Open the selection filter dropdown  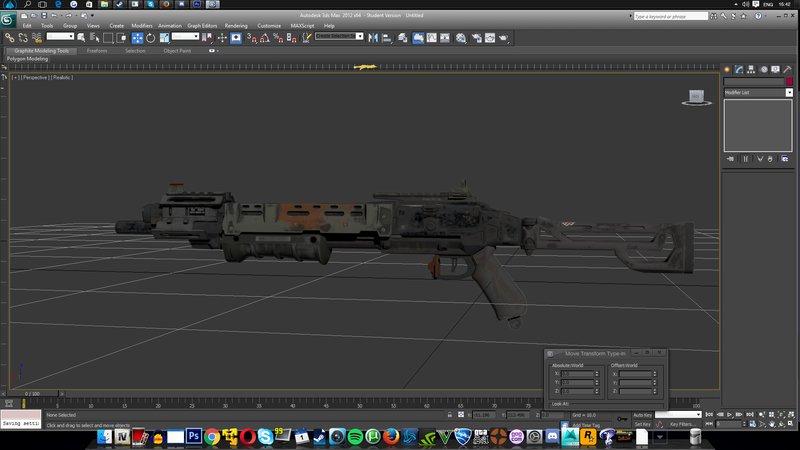60,36
